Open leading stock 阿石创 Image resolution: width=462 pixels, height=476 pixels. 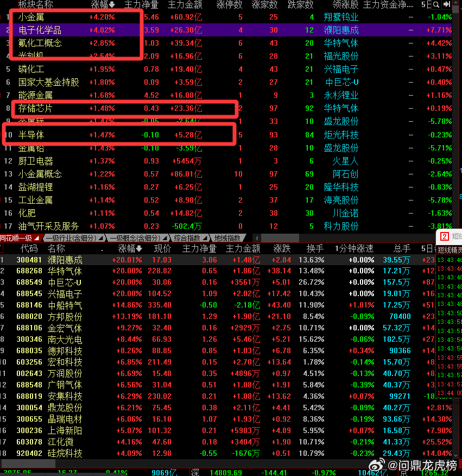(345, 174)
